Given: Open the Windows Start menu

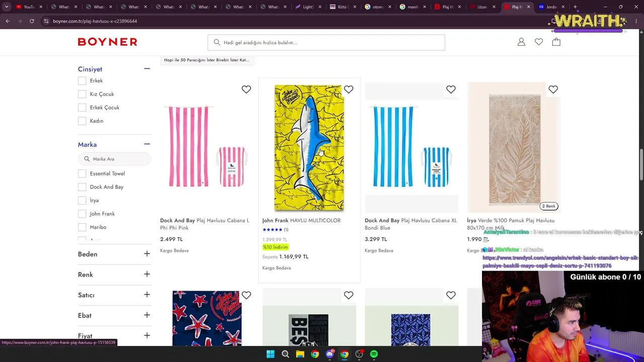Looking at the screenshot, I should coord(270,354).
